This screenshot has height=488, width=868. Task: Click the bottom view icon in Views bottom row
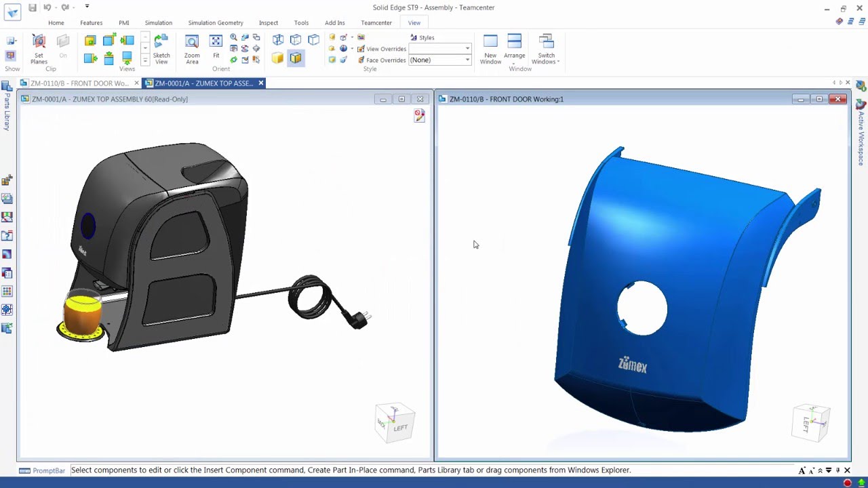[x=127, y=58]
